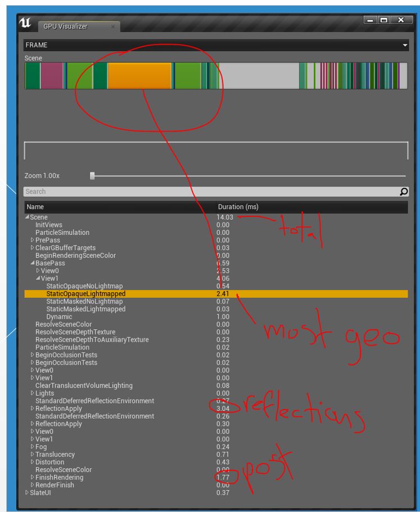The height and width of the screenshot is (512, 420).
Task: Click the 0.43 Distortion duration value
Action: (223, 462)
